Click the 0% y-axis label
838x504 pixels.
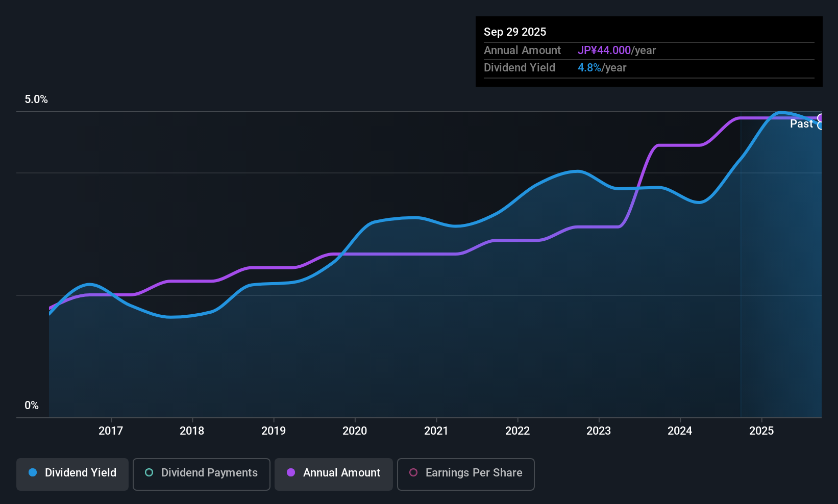(x=32, y=406)
